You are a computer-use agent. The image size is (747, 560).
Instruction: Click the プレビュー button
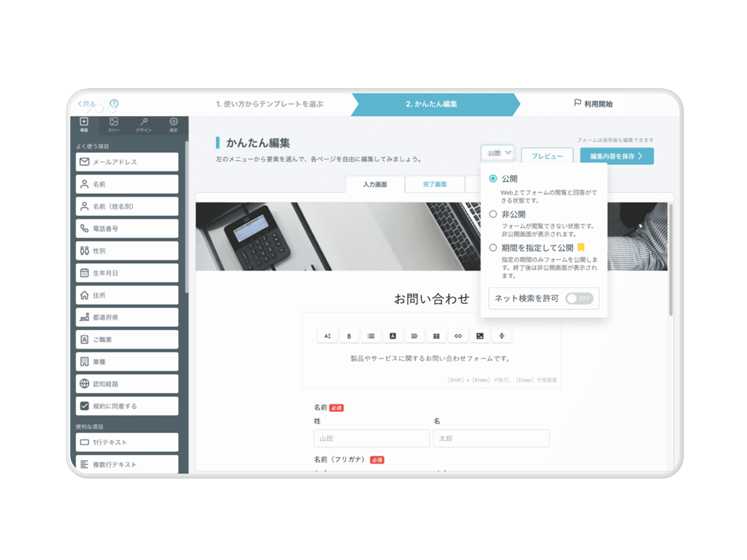click(x=547, y=156)
